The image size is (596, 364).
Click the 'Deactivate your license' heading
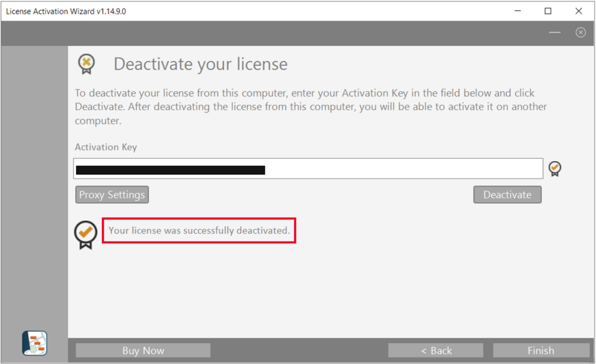pyautogui.click(x=201, y=64)
